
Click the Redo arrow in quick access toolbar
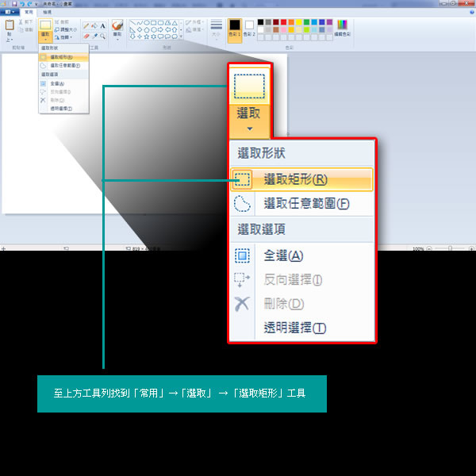pyautogui.click(x=29, y=4)
